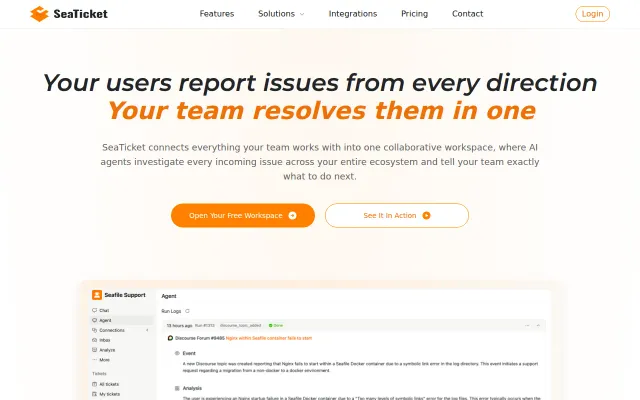Click the Chat speech bubble icon in sidebar

click(x=95, y=310)
